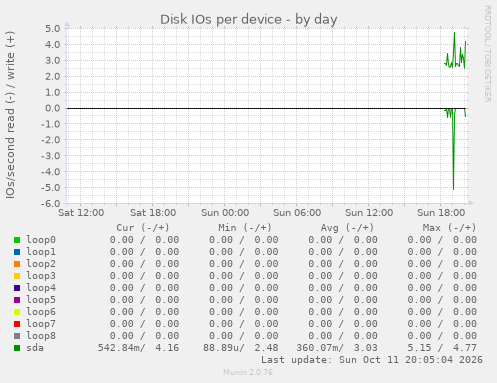Click sda current read value '542.84m/'
497x383 pixels.
click(x=122, y=348)
